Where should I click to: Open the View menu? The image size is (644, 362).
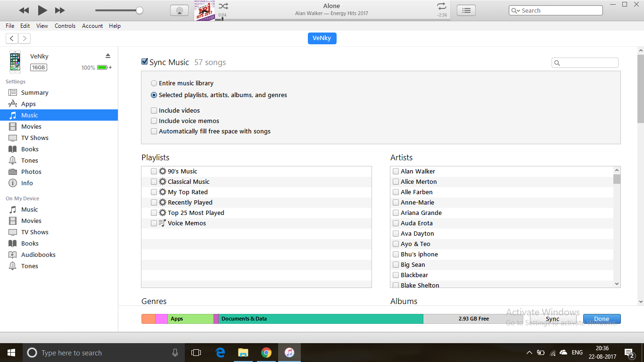pos(42,26)
